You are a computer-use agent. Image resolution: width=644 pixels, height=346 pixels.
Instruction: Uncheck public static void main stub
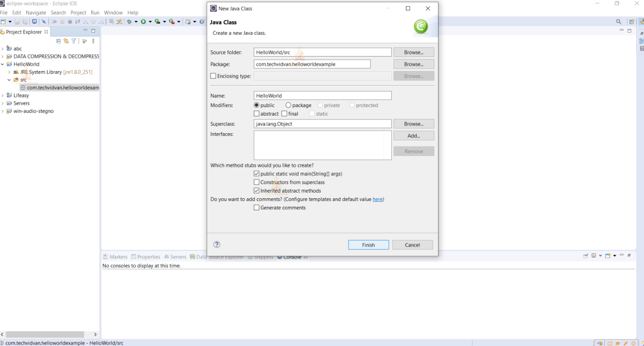pyautogui.click(x=256, y=174)
